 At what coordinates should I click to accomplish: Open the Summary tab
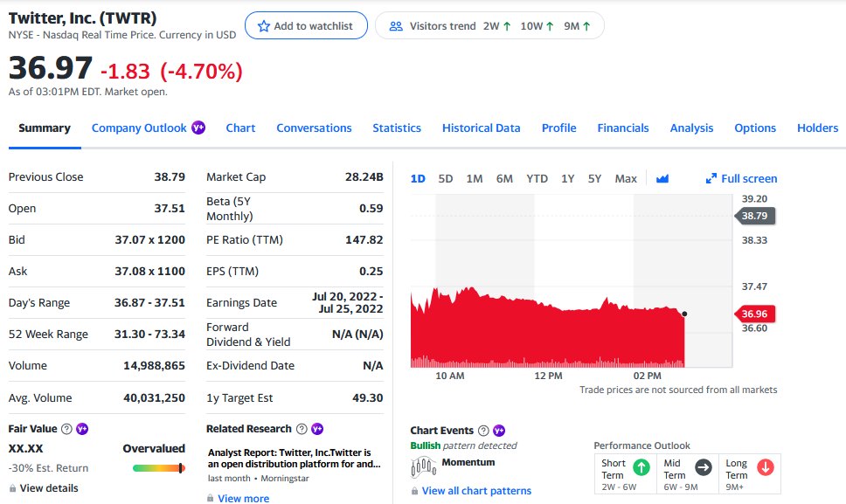[45, 128]
